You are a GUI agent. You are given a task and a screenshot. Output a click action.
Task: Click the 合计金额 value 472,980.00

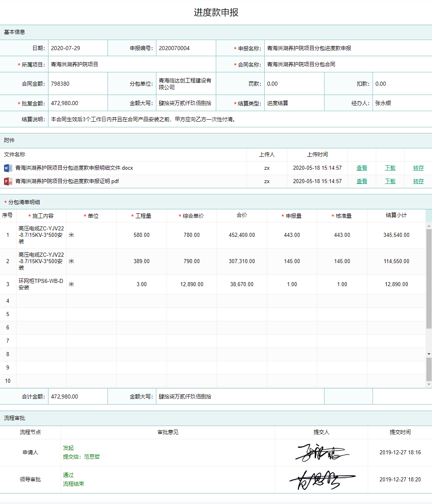point(78,396)
